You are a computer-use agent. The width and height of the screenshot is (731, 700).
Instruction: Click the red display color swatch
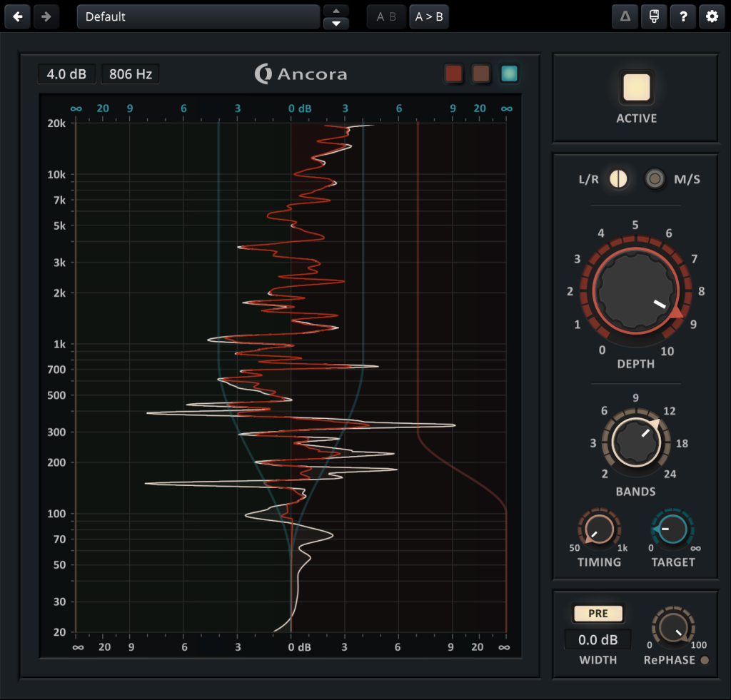[x=453, y=73]
